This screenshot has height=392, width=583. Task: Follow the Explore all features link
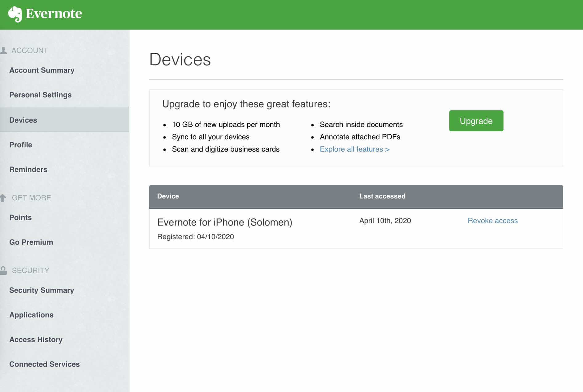354,149
